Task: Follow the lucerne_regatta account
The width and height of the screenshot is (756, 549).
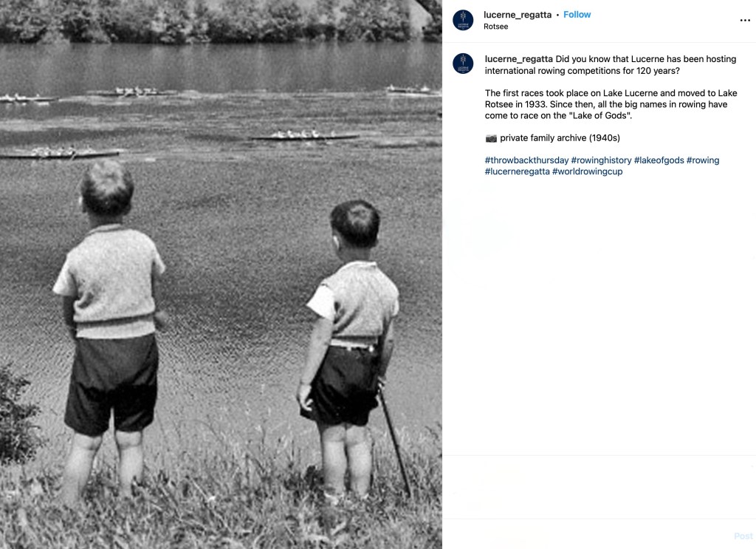Action: 577,15
